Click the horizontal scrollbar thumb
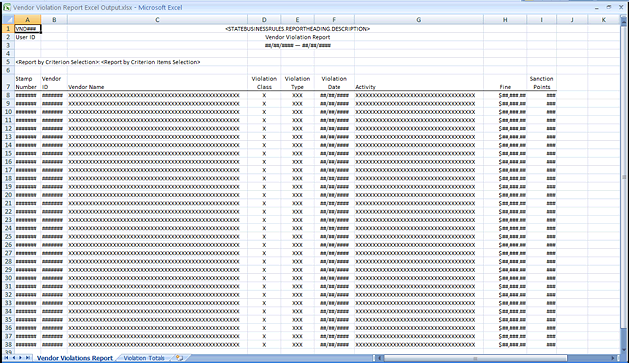This screenshot has height=363, width=629. [x=475, y=358]
